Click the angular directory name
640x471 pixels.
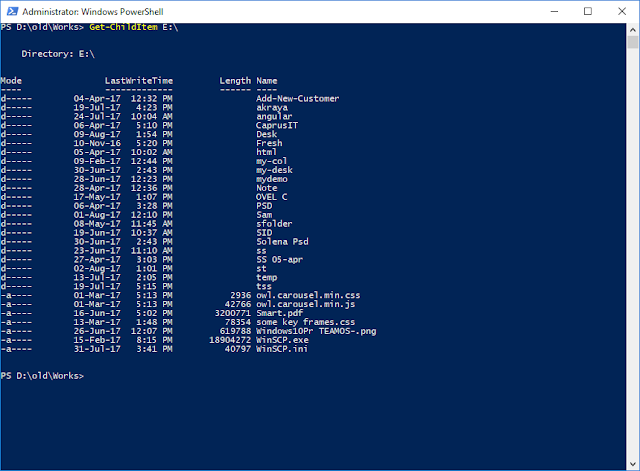(273, 116)
